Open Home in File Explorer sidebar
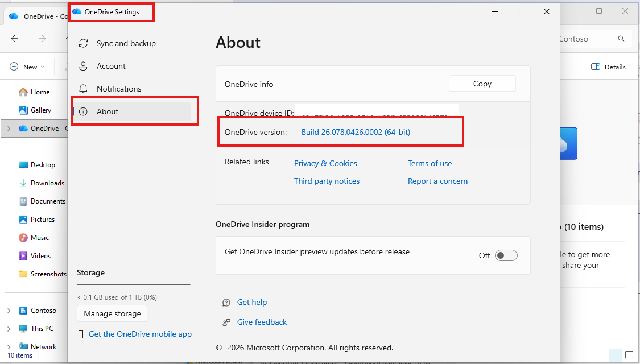Viewport: 640px width, 364px height. pyautogui.click(x=40, y=92)
